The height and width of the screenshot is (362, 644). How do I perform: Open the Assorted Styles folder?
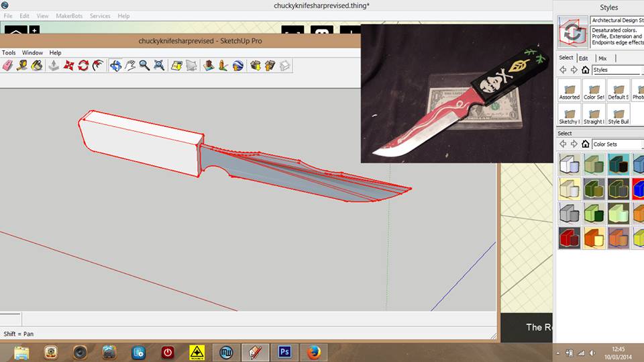tap(570, 90)
